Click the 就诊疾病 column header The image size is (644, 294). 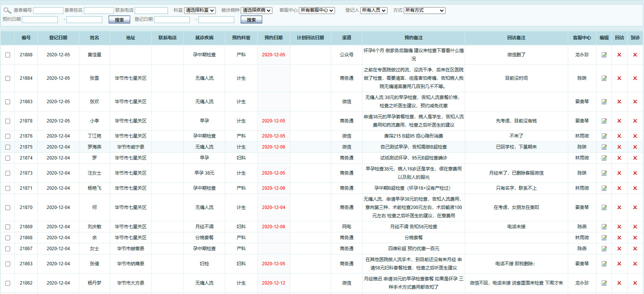click(x=204, y=38)
